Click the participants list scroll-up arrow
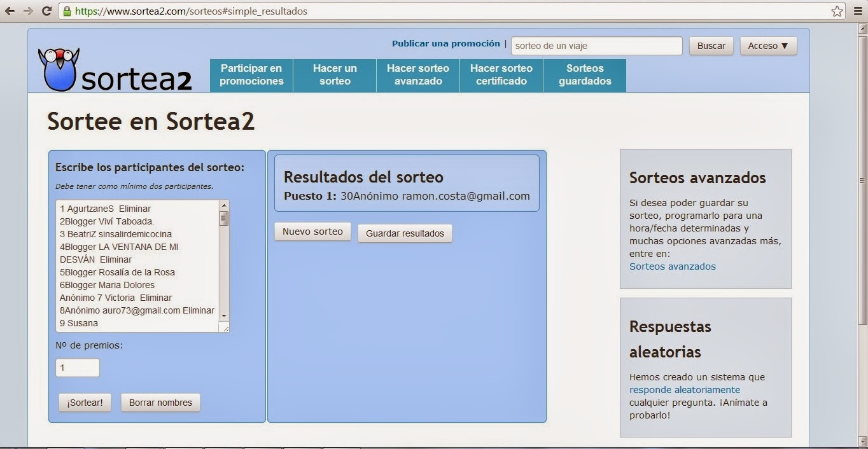The height and width of the screenshot is (449, 868). pos(224,205)
